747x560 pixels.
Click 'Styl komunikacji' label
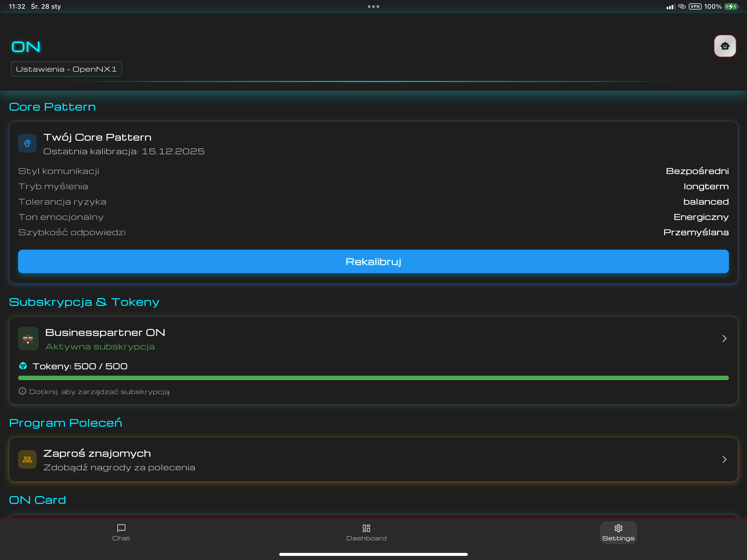tap(59, 171)
